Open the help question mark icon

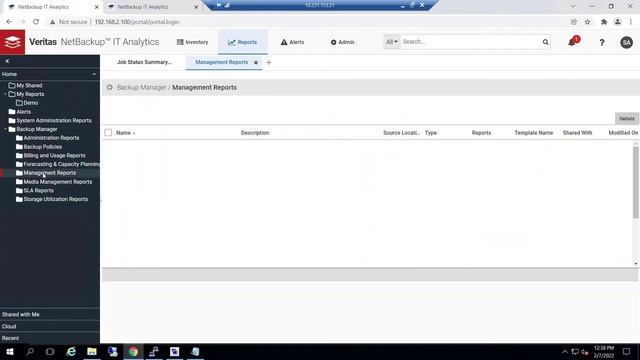[602, 42]
